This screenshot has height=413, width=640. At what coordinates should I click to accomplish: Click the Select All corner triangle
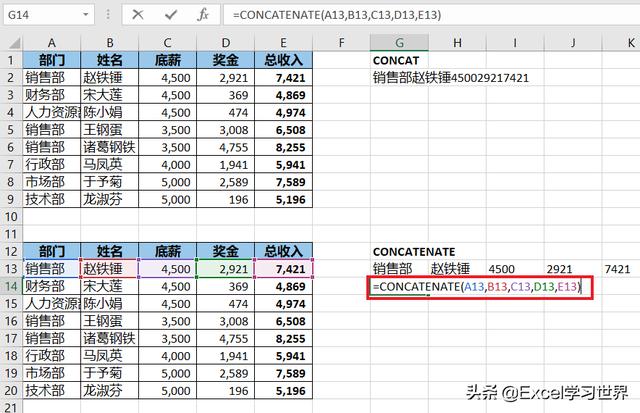tap(13, 42)
